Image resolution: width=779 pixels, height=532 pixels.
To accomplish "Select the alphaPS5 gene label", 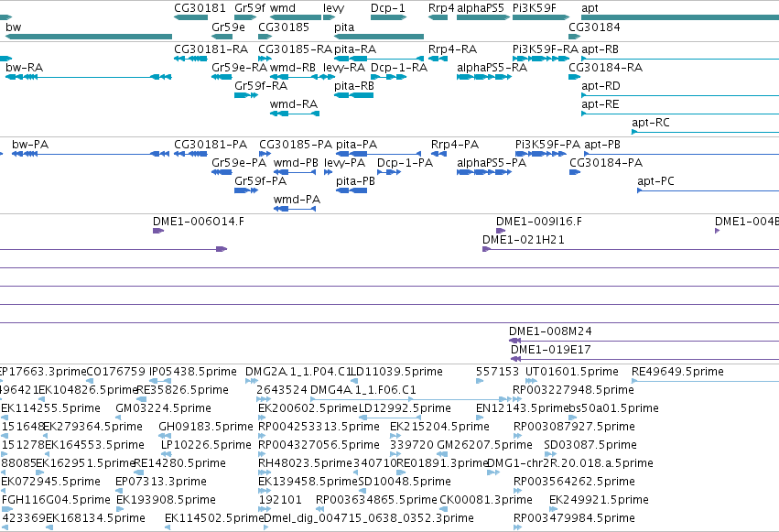I will [481, 8].
